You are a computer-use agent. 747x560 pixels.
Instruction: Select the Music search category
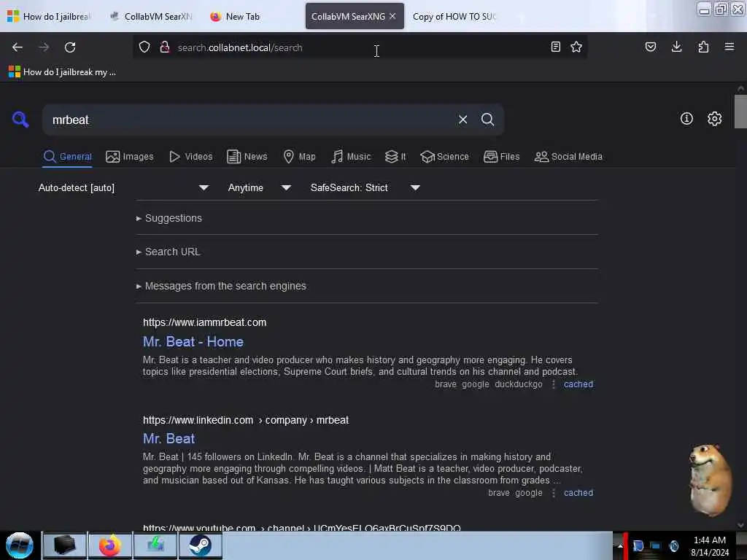(x=351, y=157)
